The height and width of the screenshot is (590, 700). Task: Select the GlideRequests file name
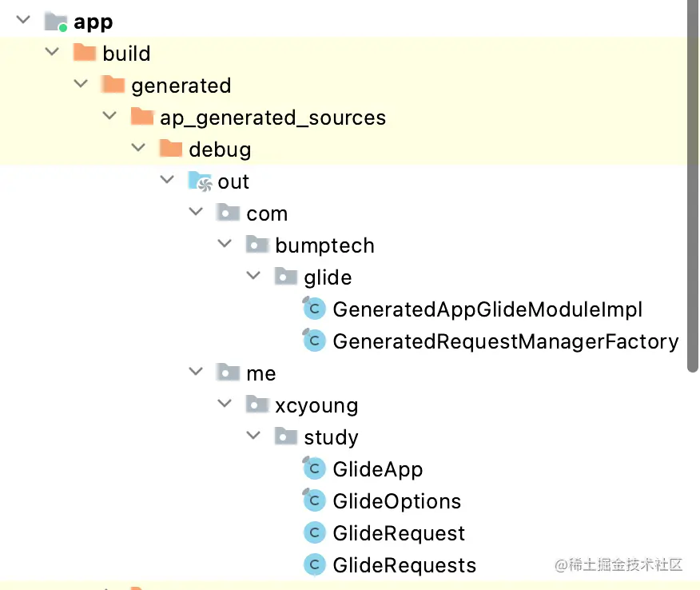404,566
